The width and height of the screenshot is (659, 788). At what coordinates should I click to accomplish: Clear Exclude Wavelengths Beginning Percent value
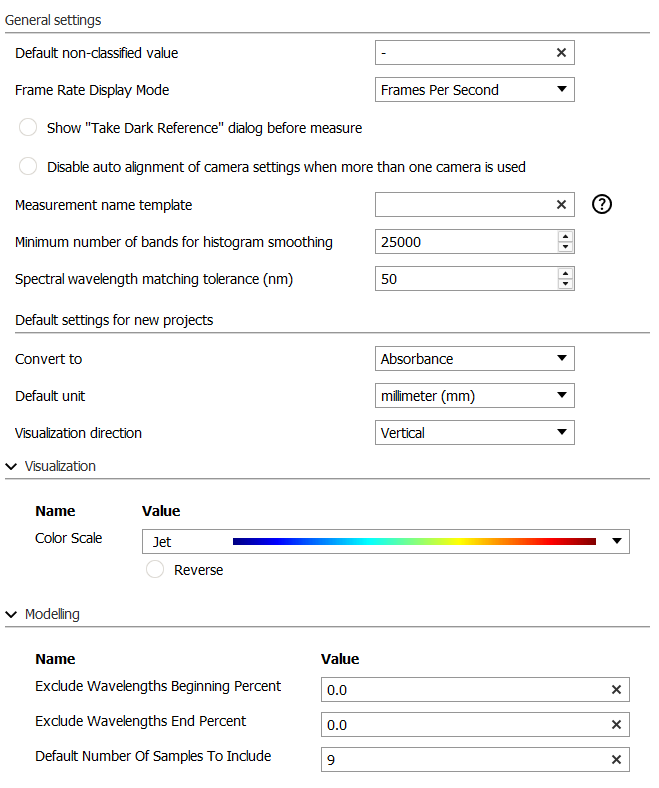point(616,690)
